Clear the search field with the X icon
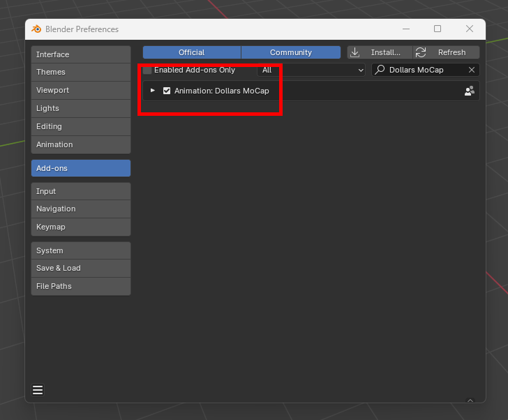Viewport: 508px width, 420px height. click(x=472, y=70)
